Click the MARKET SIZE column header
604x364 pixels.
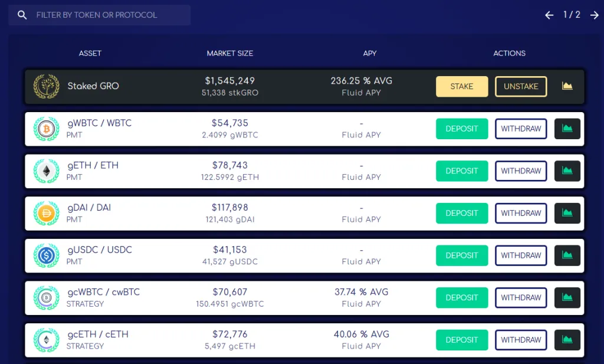[x=230, y=53]
